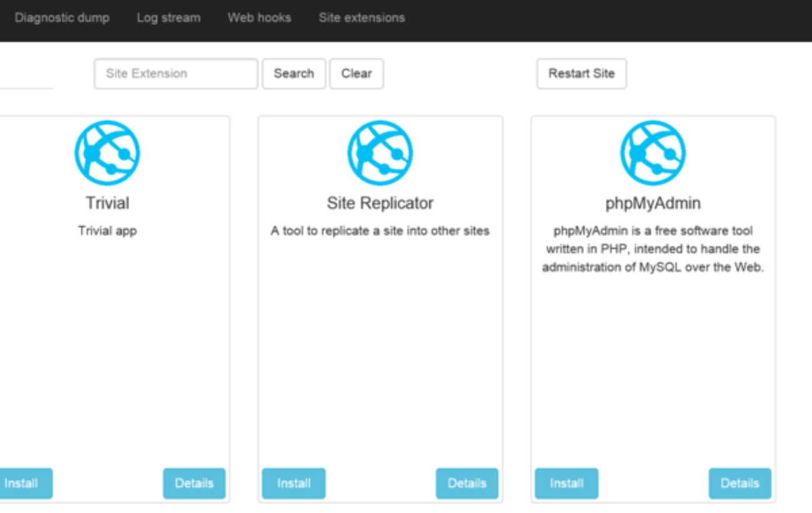The height and width of the screenshot is (513, 812).
Task: Open the Log stream page
Action: [x=169, y=17]
